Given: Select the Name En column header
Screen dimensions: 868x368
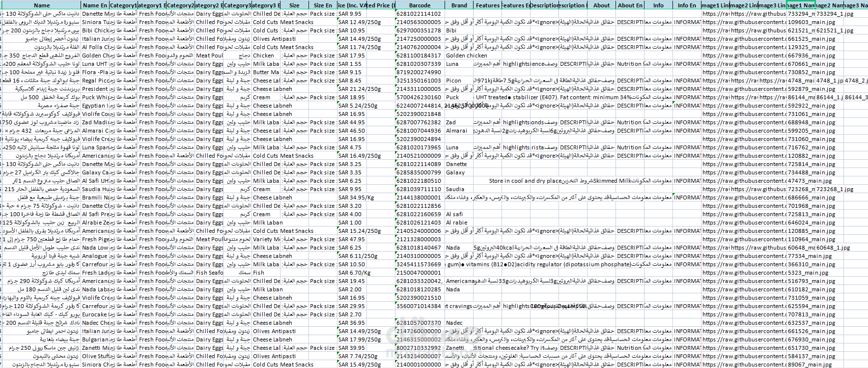Looking at the screenshot, I should pyautogui.click(x=95, y=5).
